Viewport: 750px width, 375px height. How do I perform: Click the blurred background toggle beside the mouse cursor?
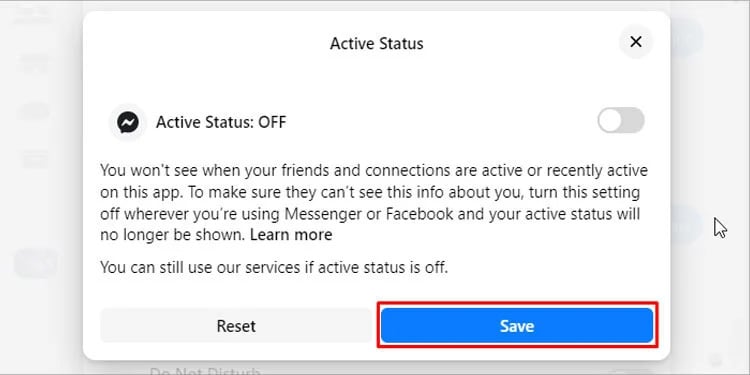coord(686,225)
